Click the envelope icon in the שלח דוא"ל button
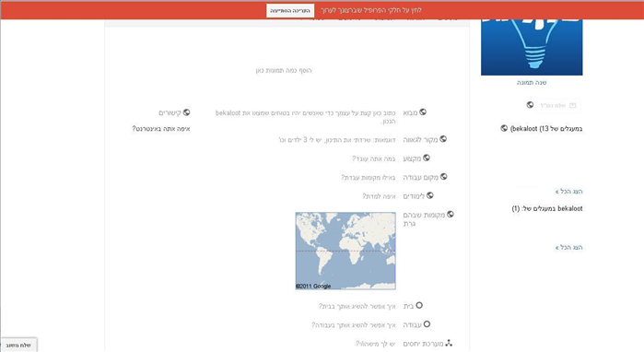Screen dimensions: 644x352 [x=572, y=106]
